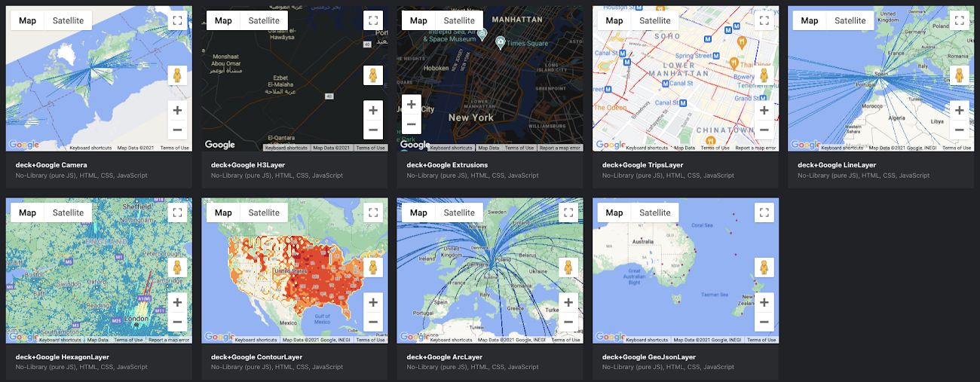Click the Google logo on H3Layer map
Image resolution: width=980 pixels, height=382 pixels.
tap(220, 145)
